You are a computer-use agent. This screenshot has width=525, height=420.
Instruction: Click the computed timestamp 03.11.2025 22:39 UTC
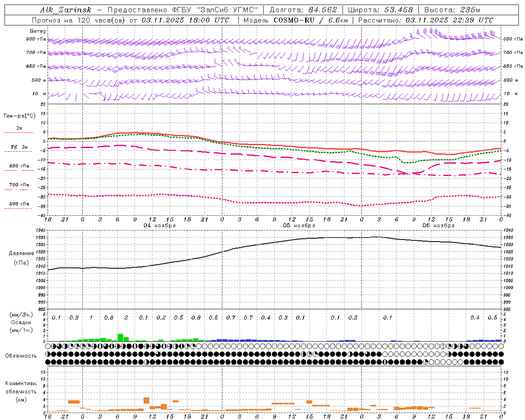click(450, 20)
